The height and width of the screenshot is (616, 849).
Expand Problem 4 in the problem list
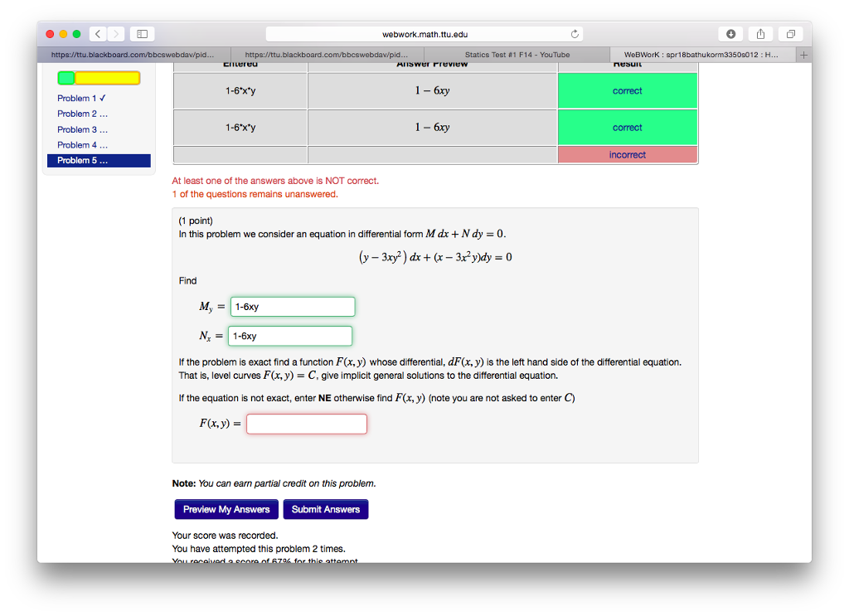pos(81,144)
